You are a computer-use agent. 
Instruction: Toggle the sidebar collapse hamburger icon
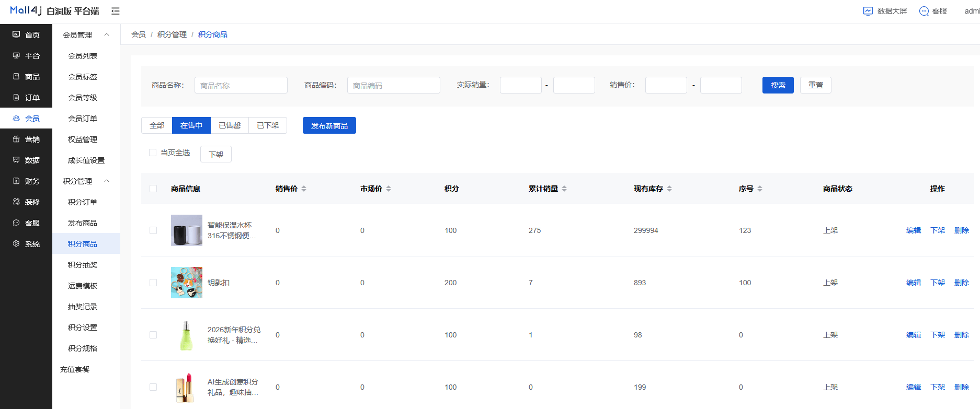[116, 11]
